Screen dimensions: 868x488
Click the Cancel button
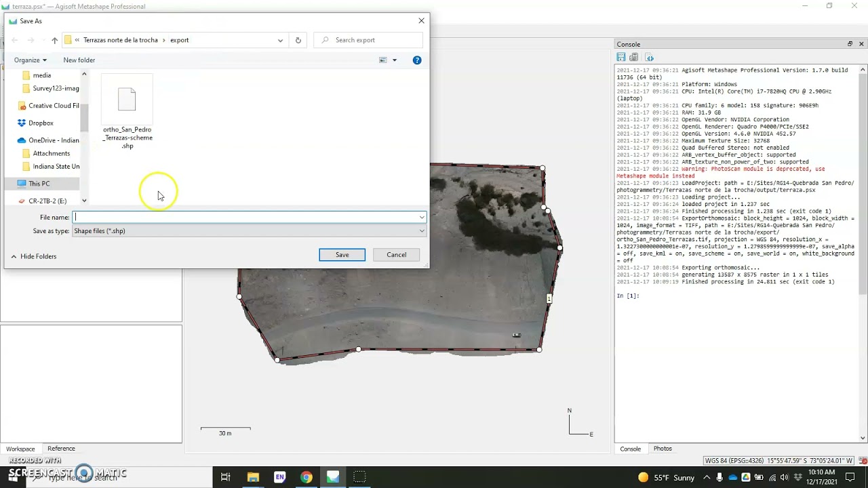[397, 255]
